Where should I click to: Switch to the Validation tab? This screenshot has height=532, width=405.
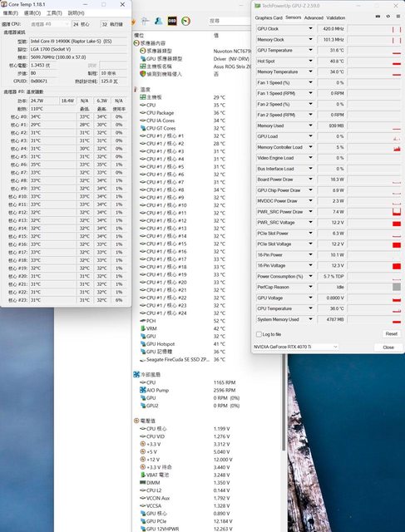[336, 17]
